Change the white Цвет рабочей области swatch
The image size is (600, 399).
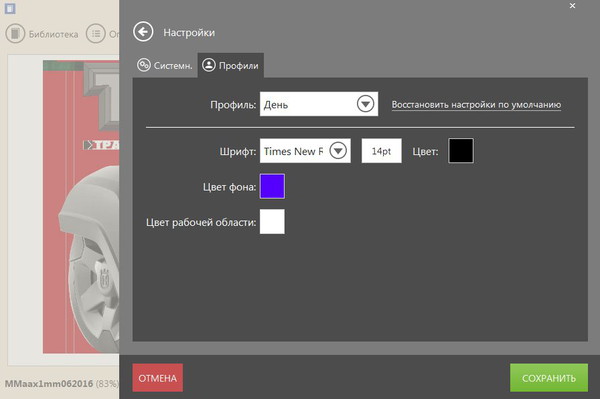coord(272,221)
